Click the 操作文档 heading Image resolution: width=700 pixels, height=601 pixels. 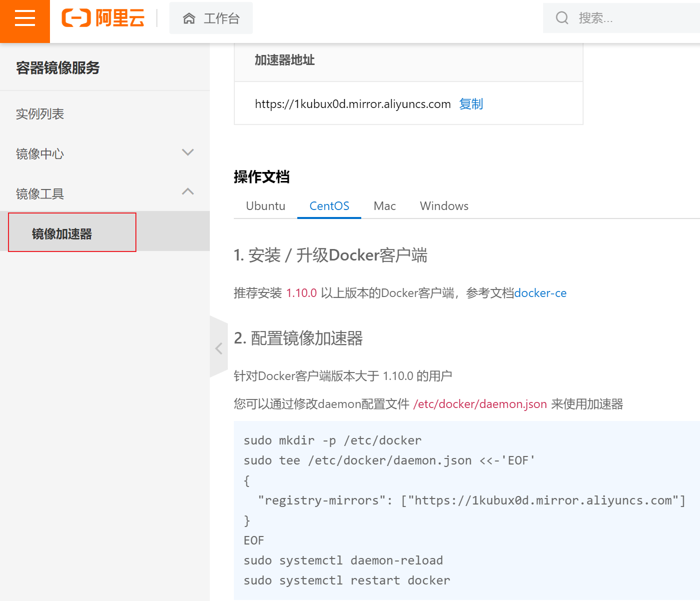click(262, 176)
